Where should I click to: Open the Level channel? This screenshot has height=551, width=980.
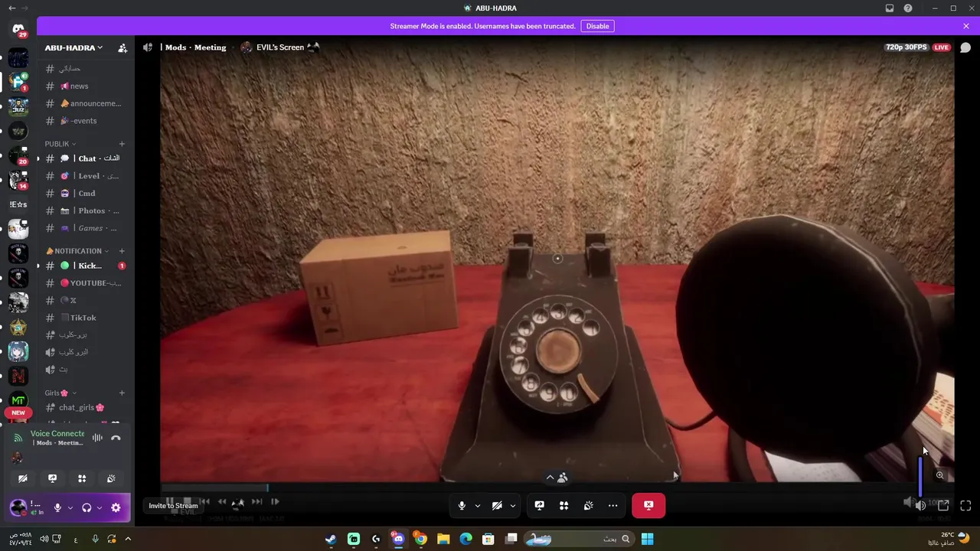[84, 176]
